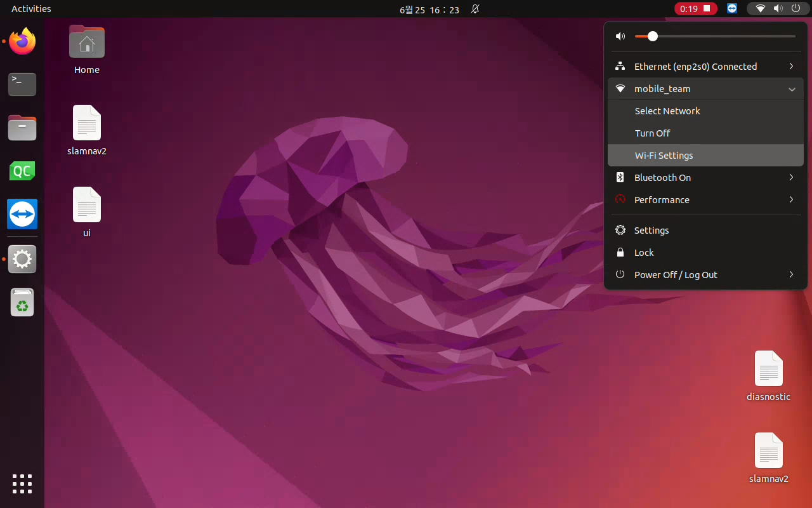Launch the Terminal from the dock
This screenshot has width=812, height=508.
(x=22, y=84)
